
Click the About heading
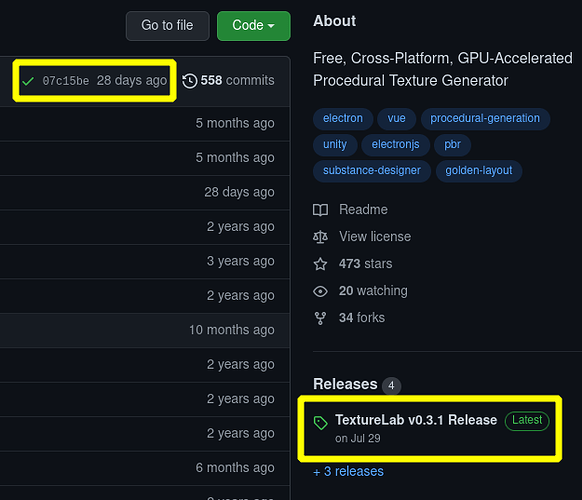tap(334, 21)
